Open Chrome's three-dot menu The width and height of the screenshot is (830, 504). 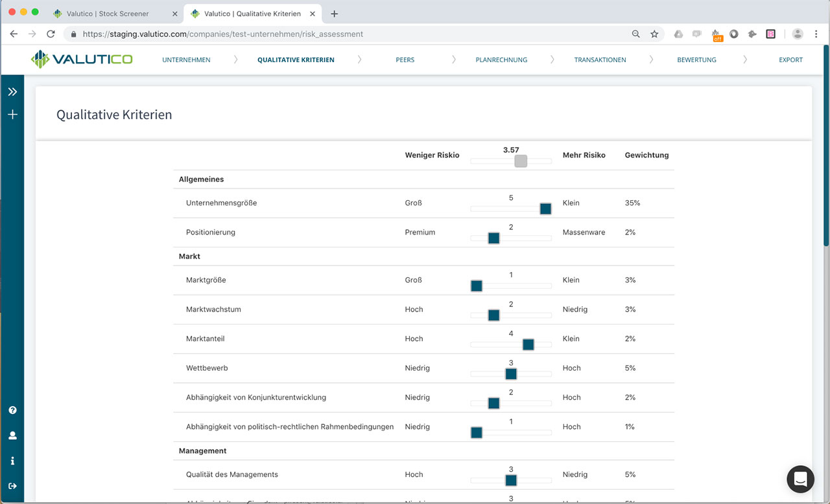[816, 34]
